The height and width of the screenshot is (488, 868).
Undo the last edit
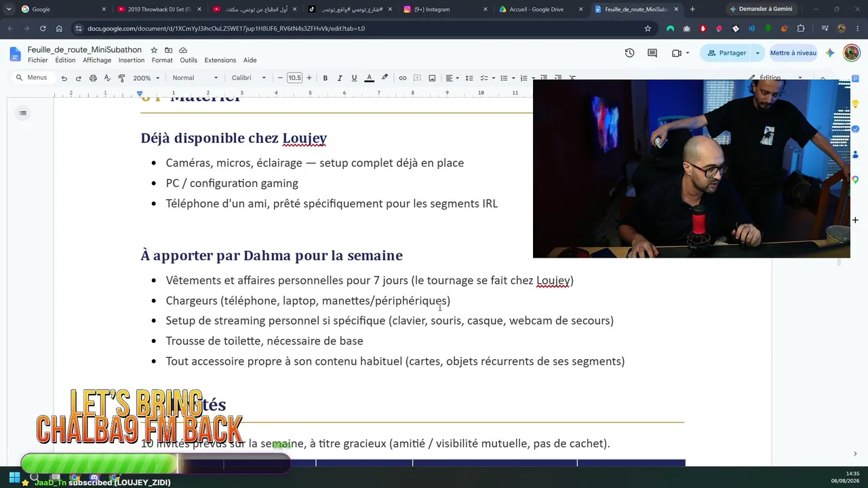64,78
